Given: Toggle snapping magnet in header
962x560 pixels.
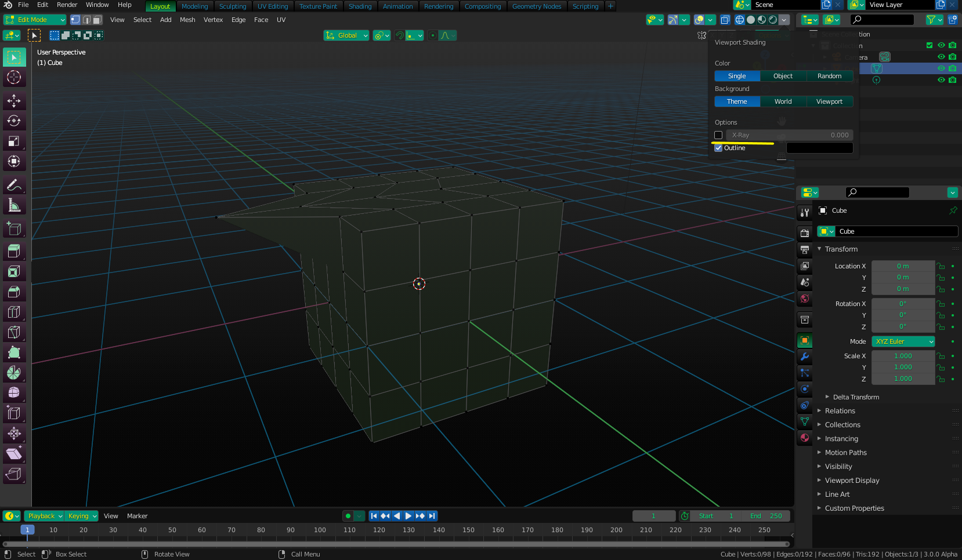Looking at the screenshot, I should [x=399, y=35].
